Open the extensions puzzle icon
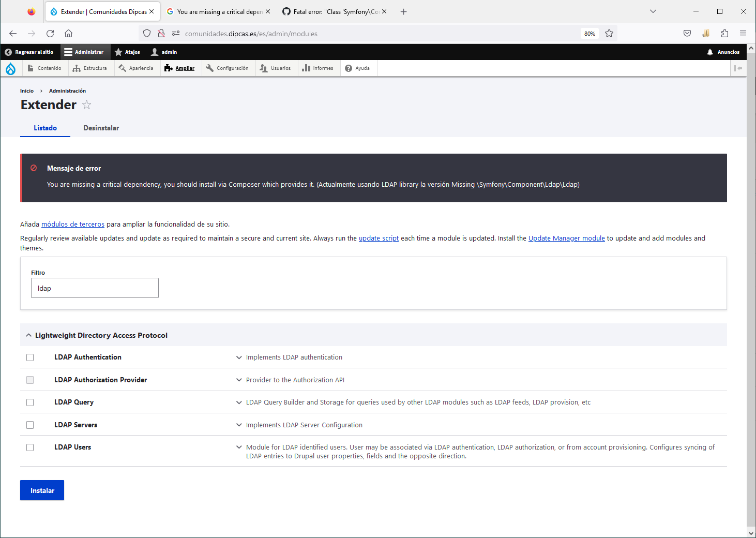Screen dimensions: 756x538 pos(724,34)
